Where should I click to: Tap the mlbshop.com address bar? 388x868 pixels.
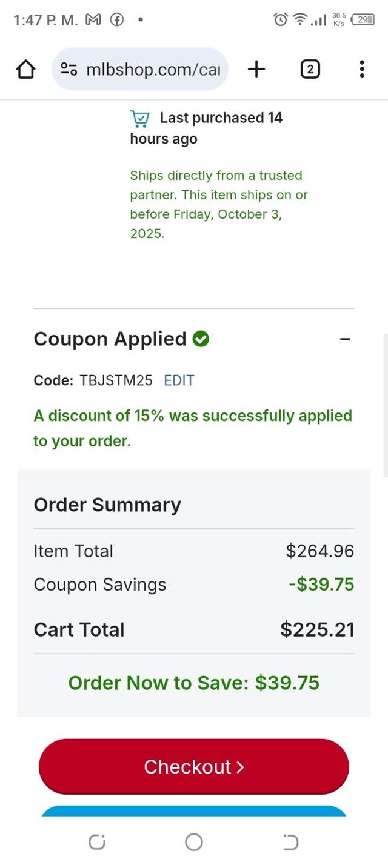[153, 70]
